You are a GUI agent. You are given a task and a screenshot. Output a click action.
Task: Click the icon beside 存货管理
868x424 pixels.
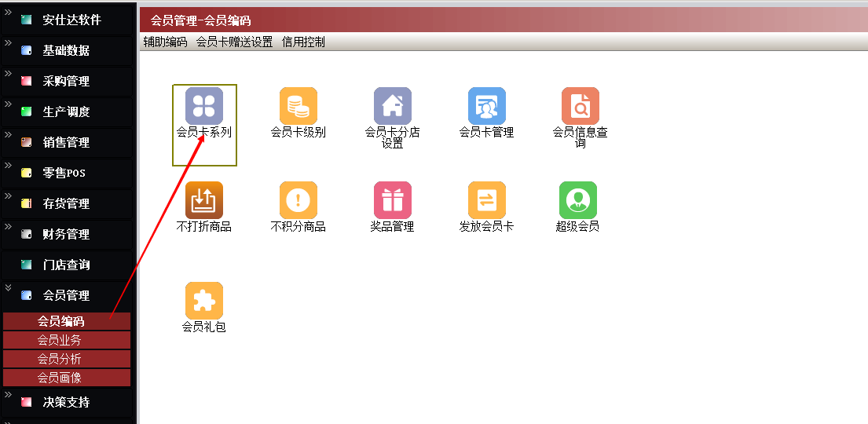[x=26, y=203]
